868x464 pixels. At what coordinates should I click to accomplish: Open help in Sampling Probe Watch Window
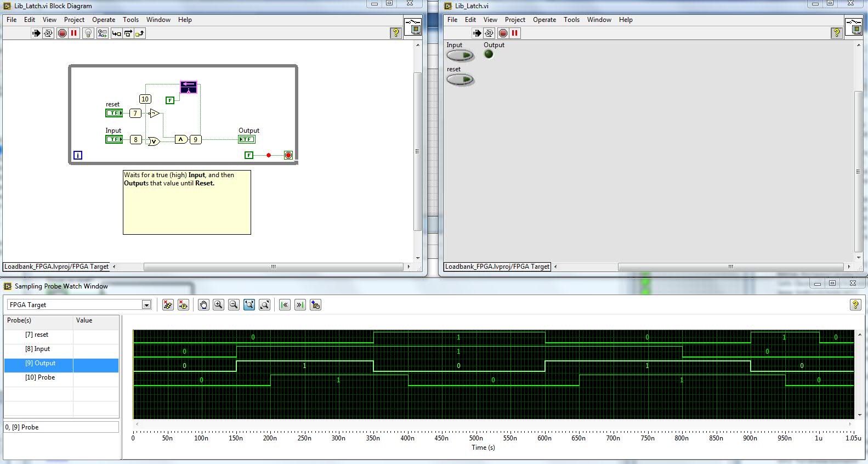pos(855,305)
